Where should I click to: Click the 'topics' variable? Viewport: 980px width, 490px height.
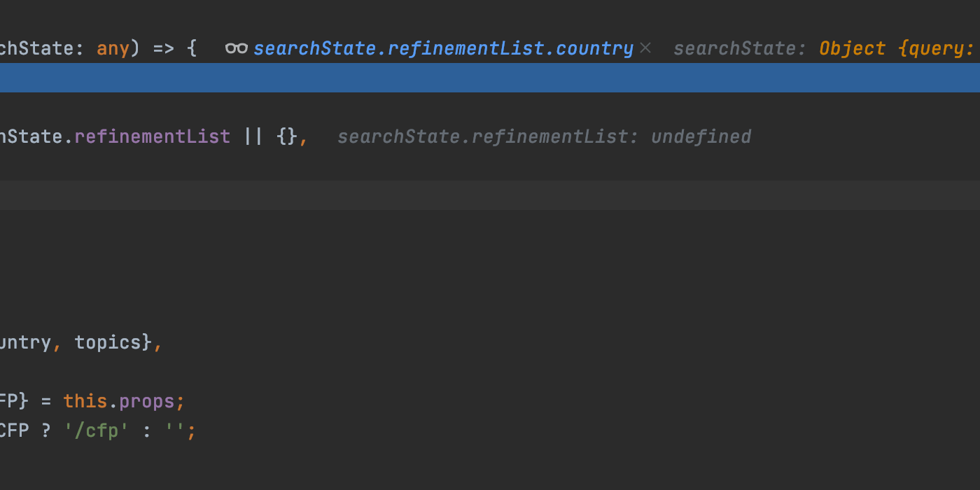coord(108,342)
